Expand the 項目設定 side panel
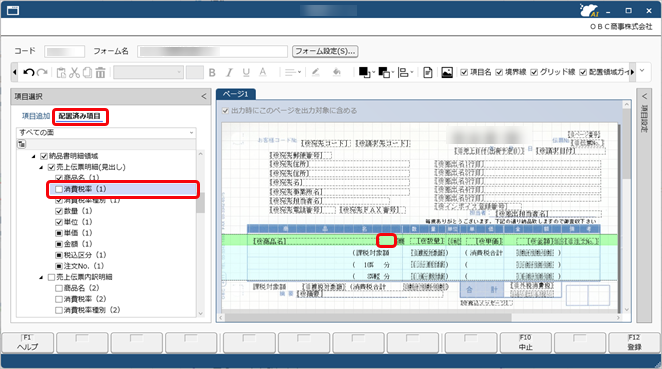This screenshot has height=369, width=662. 644,97
